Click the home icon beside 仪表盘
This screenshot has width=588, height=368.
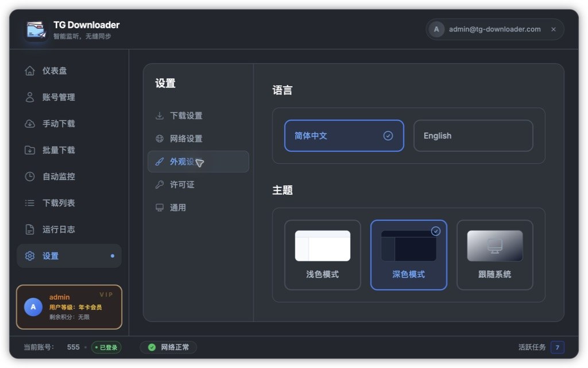tap(30, 71)
